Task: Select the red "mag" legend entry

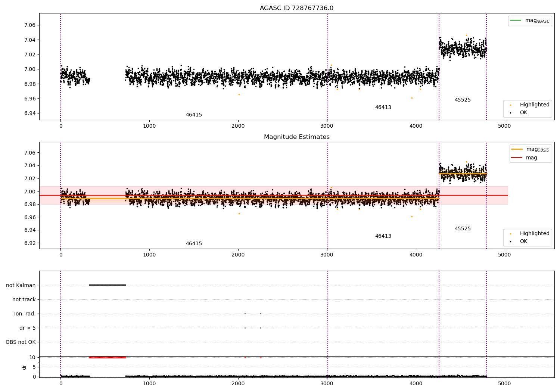Action: [524, 158]
